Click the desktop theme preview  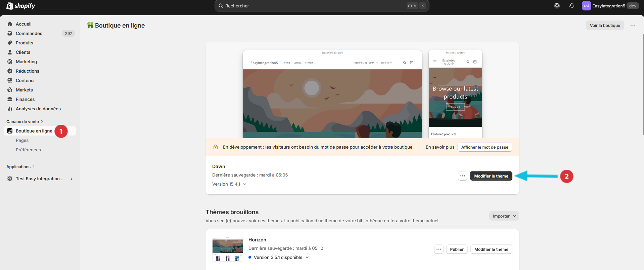coord(332,94)
